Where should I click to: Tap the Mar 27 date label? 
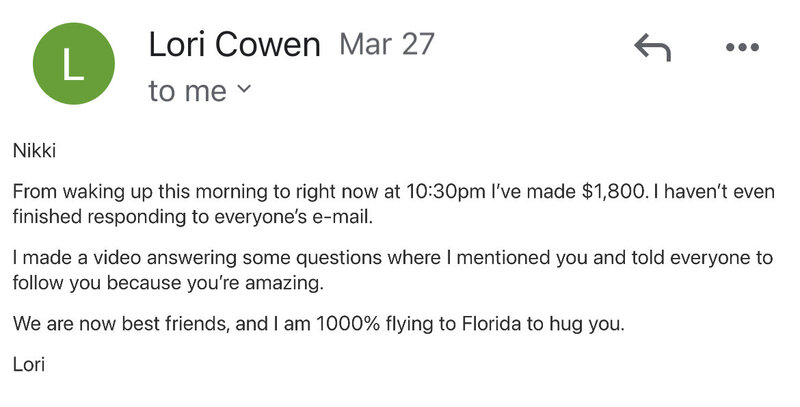tap(387, 44)
